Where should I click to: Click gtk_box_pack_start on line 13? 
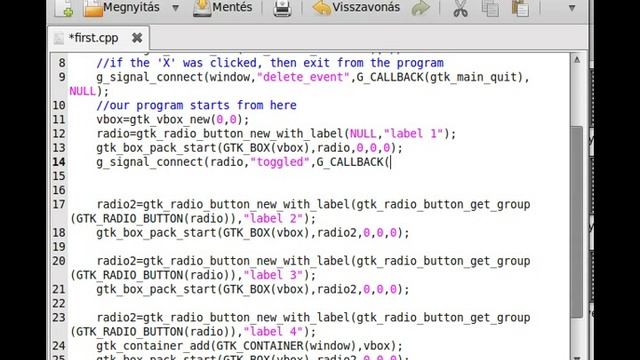click(x=156, y=148)
